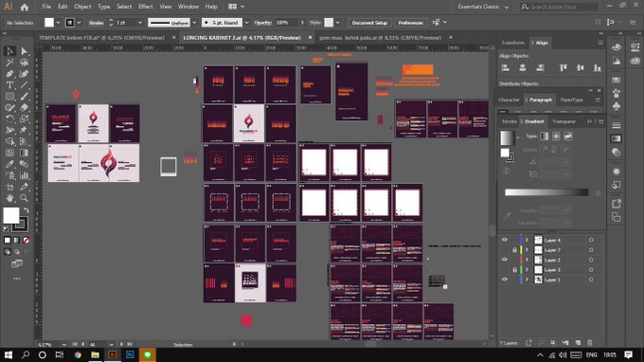This screenshot has width=644, height=362.
Task: Choose linear gradient type icon
Action: point(545,136)
